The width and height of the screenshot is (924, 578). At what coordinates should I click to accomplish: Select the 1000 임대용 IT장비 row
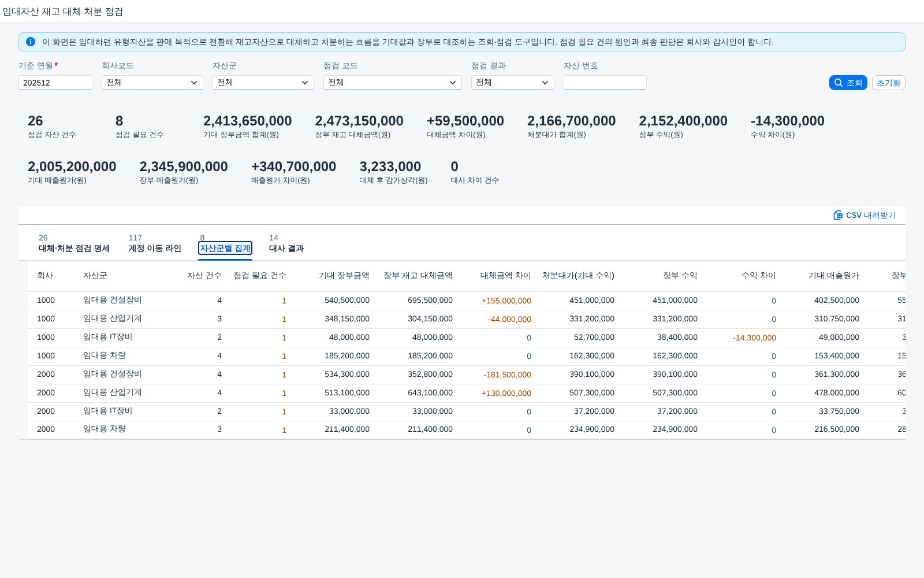point(467,338)
